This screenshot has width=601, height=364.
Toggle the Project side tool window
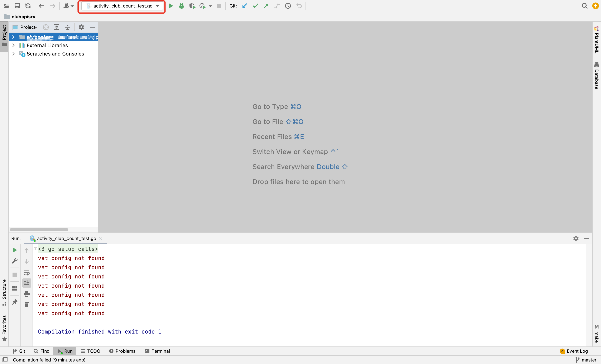4,36
